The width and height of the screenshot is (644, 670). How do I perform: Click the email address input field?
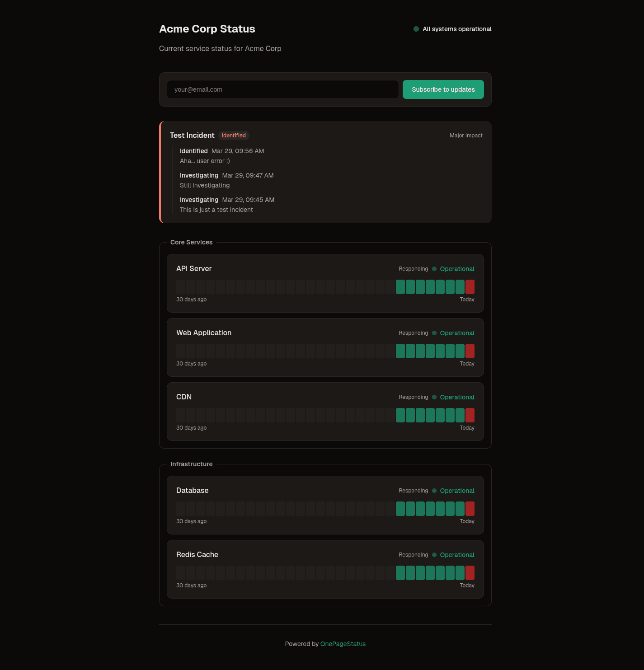click(283, 89)
